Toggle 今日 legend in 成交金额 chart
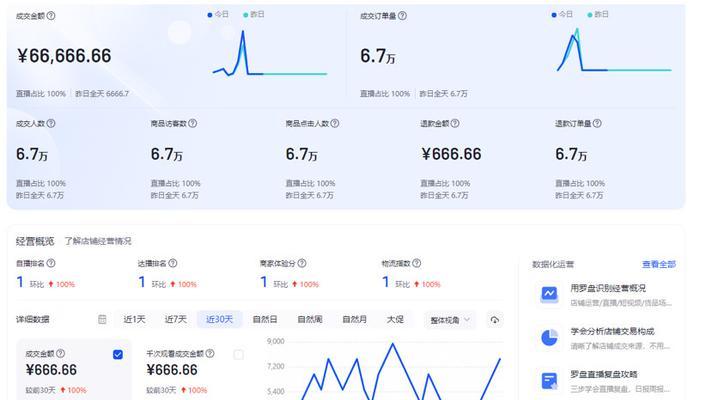This screenshot has width=712, height=400. coord(218,15)
